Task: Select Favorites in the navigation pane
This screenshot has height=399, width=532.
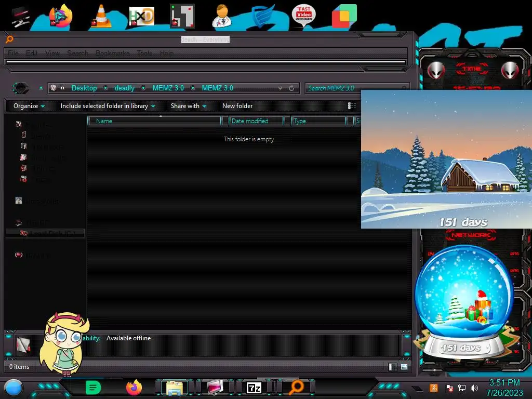Action: 34,125
